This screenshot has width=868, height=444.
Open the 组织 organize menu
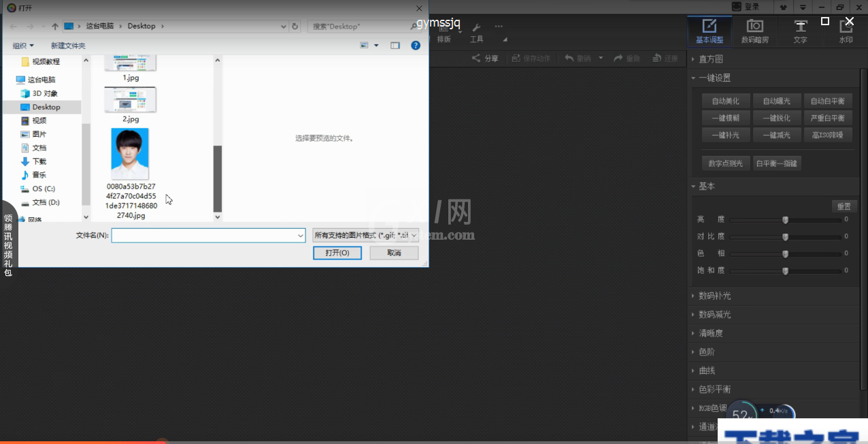click(23, 46)
